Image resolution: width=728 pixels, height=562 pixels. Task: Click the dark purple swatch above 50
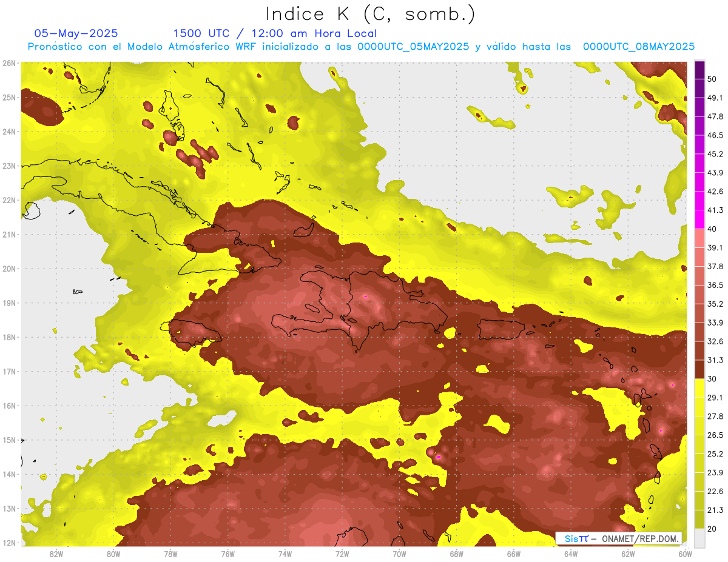[699, 70]
